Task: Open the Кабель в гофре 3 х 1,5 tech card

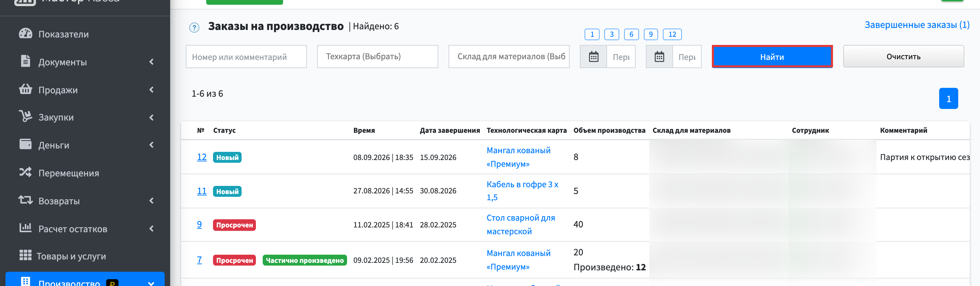Action: [x=522, y=191]
